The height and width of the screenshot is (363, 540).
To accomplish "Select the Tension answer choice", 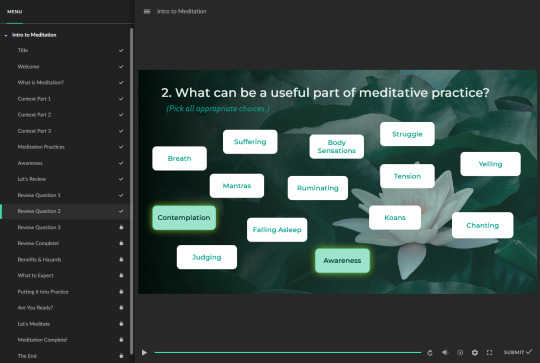I will coord(407,176).
